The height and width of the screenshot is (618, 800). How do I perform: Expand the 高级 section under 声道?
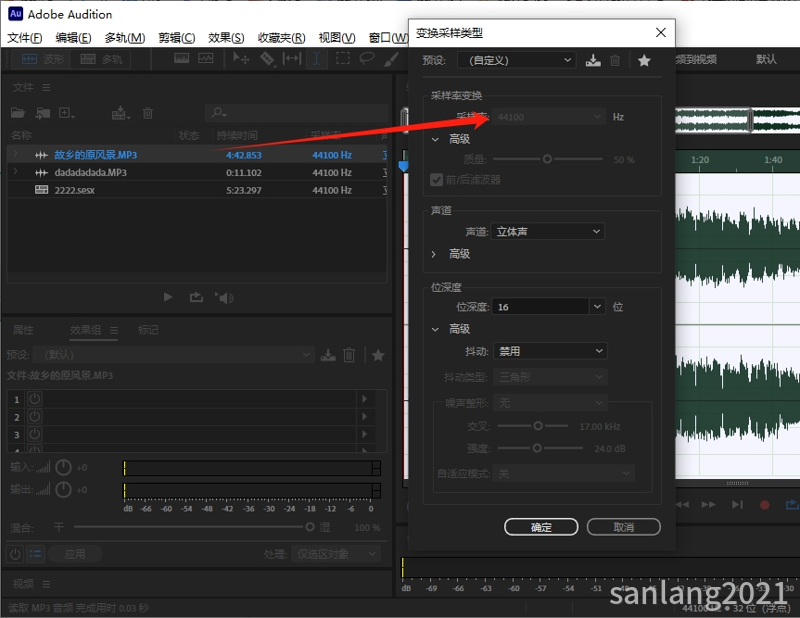[x=434, y=254]
